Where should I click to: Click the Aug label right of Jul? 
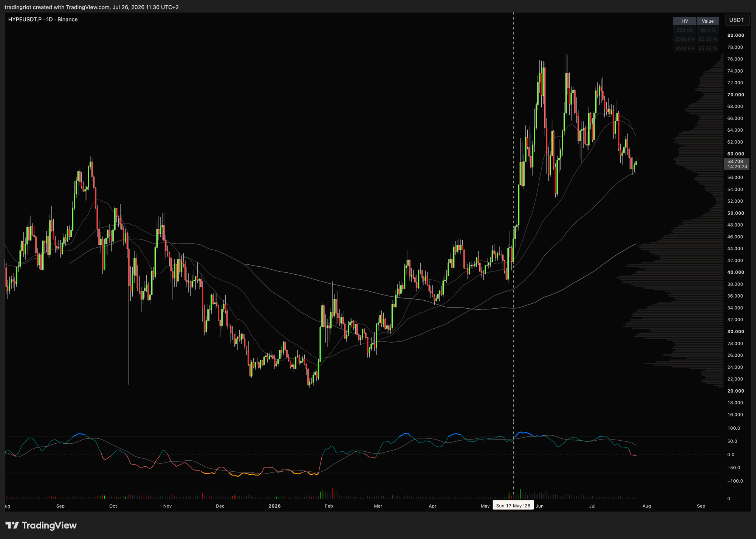coord(647,506)
